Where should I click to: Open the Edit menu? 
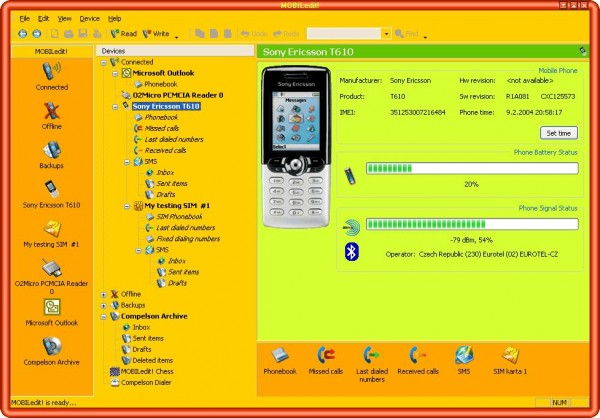click(44, 18)
